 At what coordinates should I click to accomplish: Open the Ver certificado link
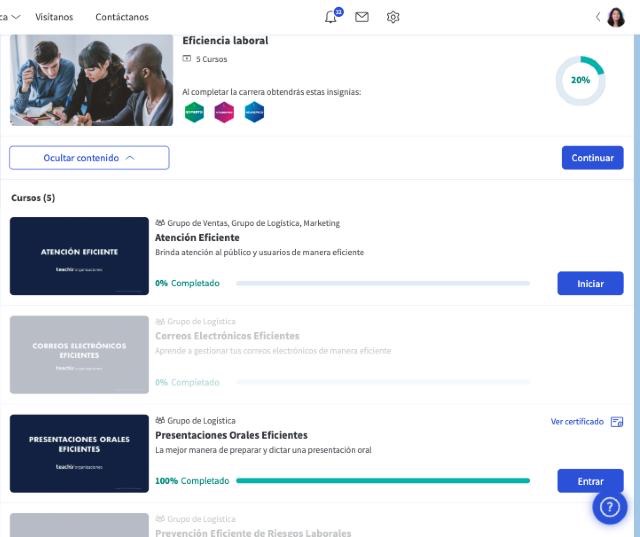tap(577, 422)
